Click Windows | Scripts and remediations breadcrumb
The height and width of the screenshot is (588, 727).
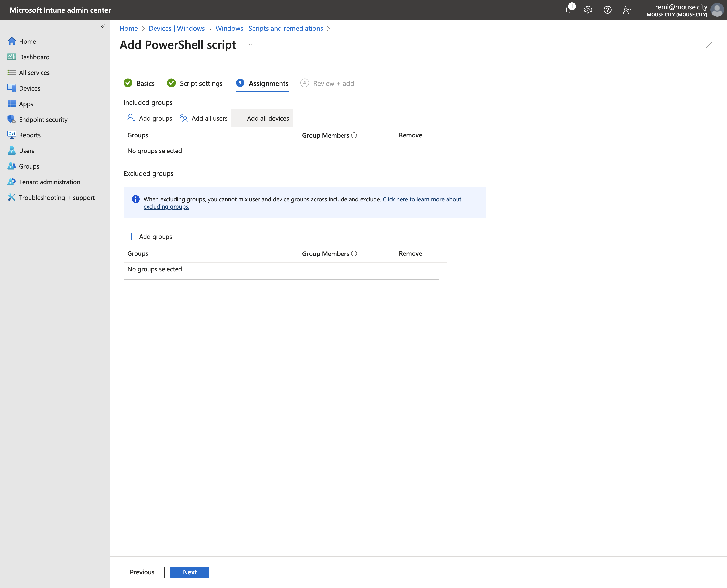pyautogui.click(x=269, y=29)
